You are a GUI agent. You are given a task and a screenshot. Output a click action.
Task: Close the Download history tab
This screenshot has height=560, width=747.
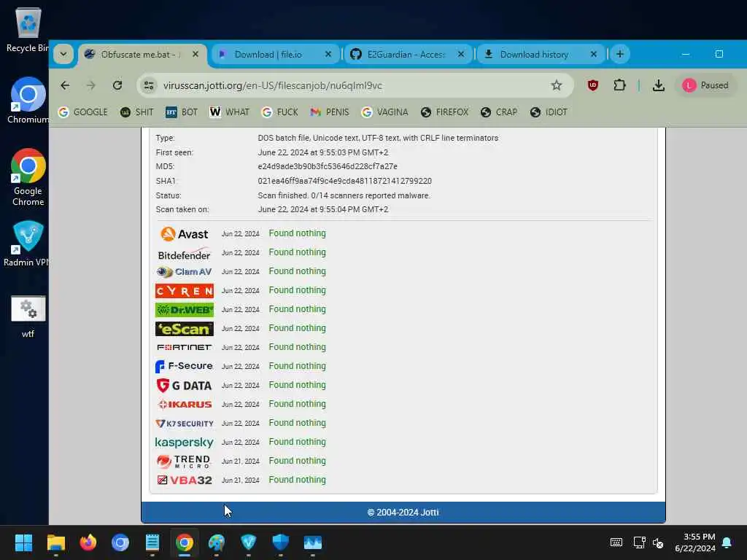(594, 54)
